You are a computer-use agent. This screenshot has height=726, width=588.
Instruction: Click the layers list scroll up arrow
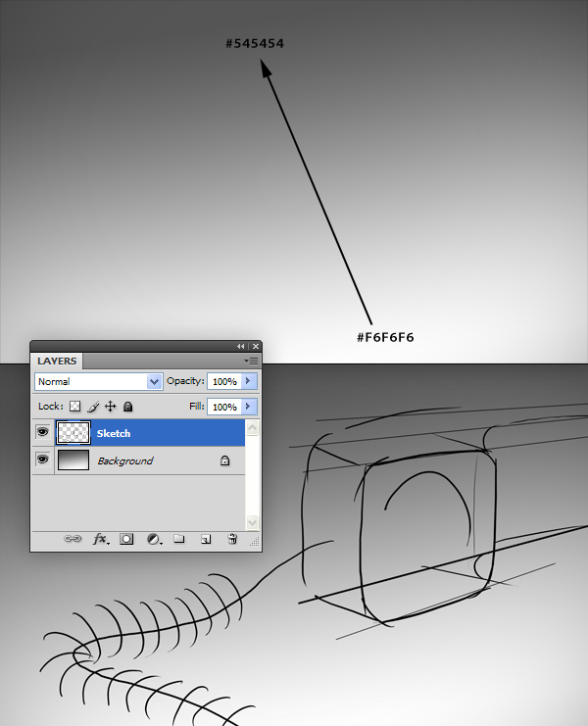252,428
